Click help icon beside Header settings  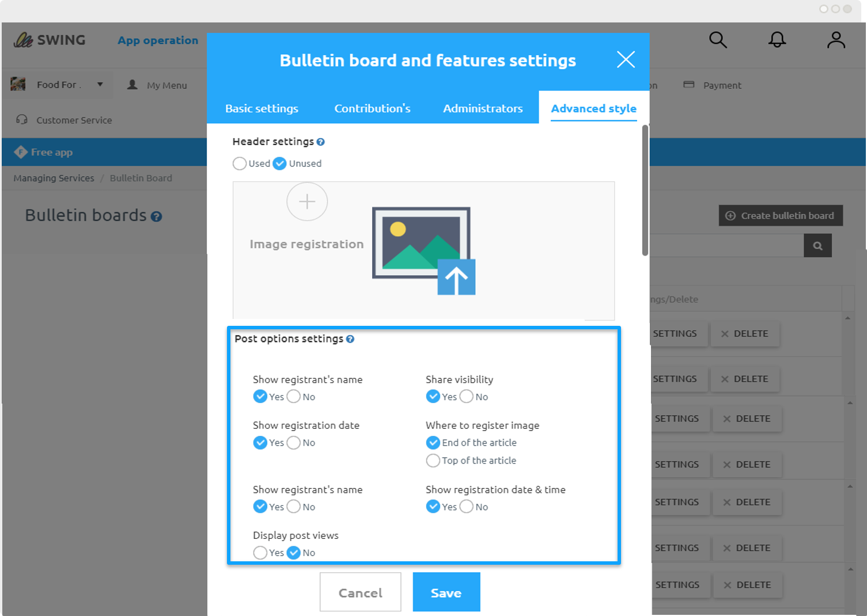coord(321,142)
